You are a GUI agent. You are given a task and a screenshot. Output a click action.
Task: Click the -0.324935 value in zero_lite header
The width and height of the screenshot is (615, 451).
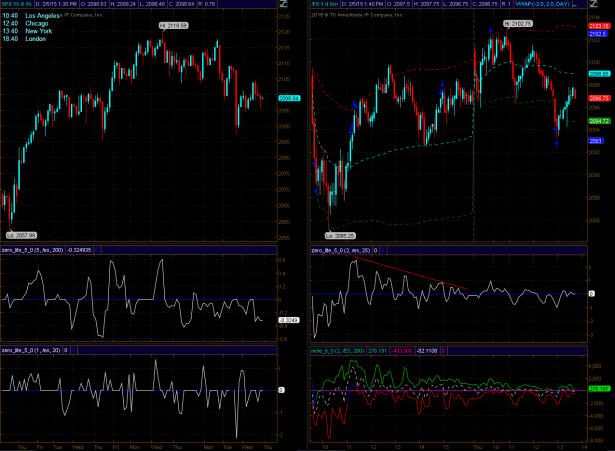(x=79, y=250)
